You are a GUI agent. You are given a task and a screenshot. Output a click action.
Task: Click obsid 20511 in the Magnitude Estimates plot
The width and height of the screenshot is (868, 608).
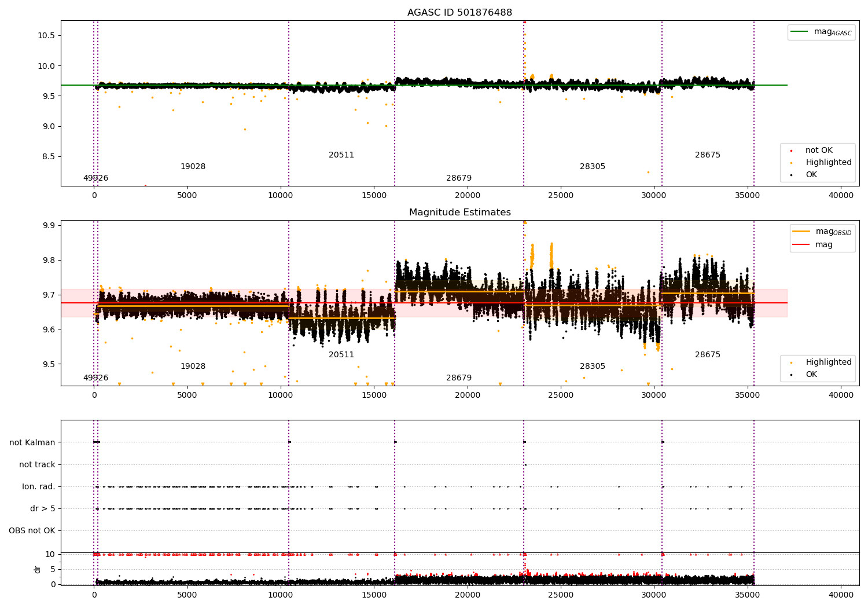point(341,355)
